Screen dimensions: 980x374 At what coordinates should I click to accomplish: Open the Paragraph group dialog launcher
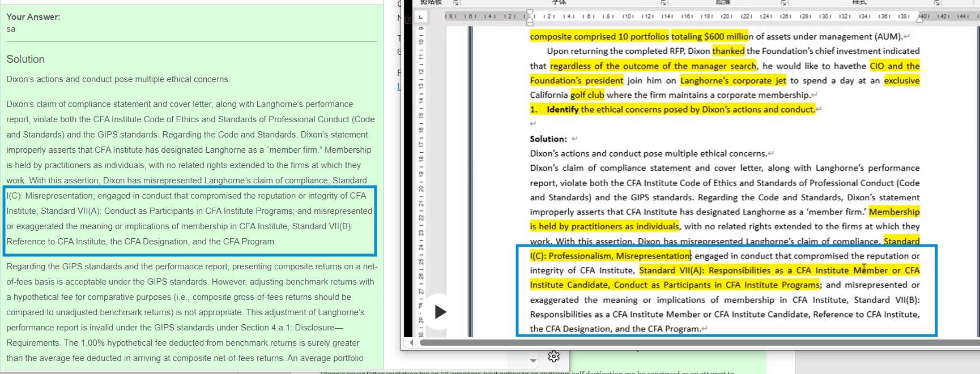pyautogui.click(x=784, y=3)
